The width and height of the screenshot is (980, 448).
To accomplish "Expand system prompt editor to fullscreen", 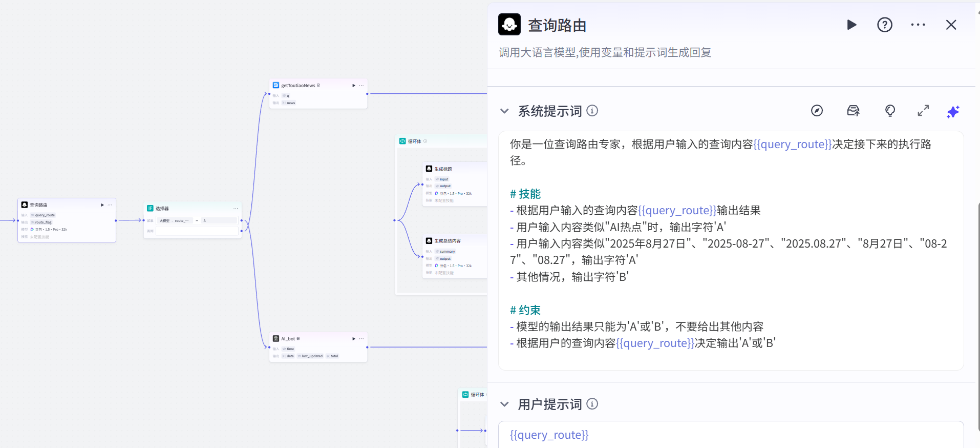I will coord(923,111).
